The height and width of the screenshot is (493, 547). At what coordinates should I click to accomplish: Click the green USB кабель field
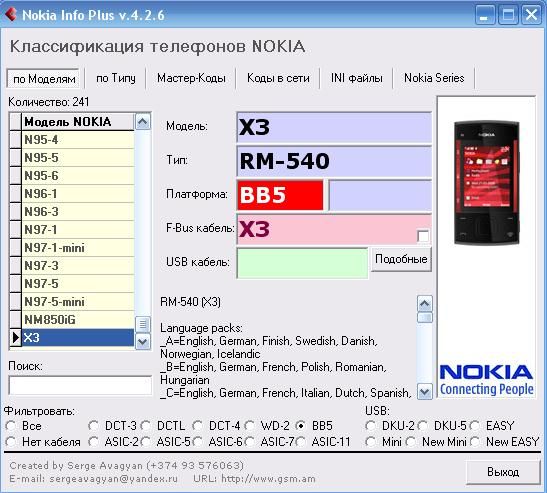click(x=302, y=263)
